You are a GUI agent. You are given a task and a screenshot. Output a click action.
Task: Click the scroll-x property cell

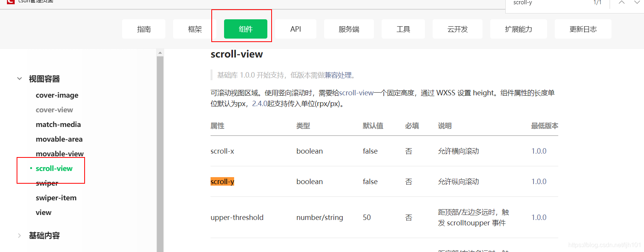(222, 151)
